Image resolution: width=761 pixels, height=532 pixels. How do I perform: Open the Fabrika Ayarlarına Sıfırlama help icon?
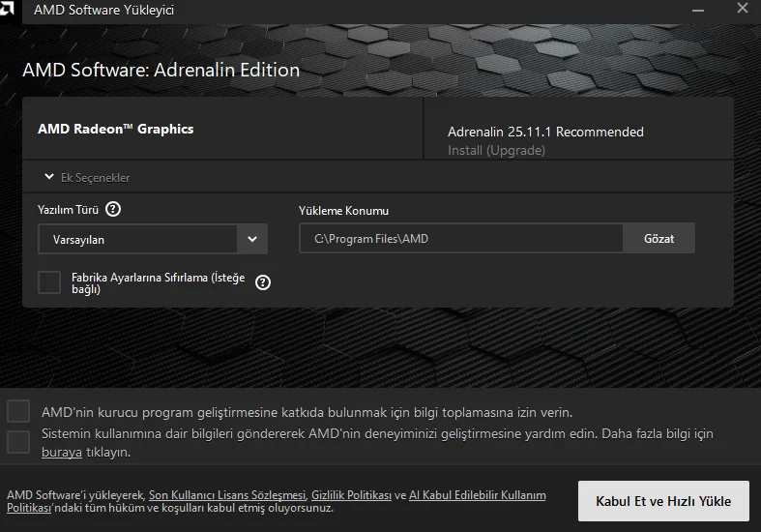pyautogui.click(x=263, y=282)
